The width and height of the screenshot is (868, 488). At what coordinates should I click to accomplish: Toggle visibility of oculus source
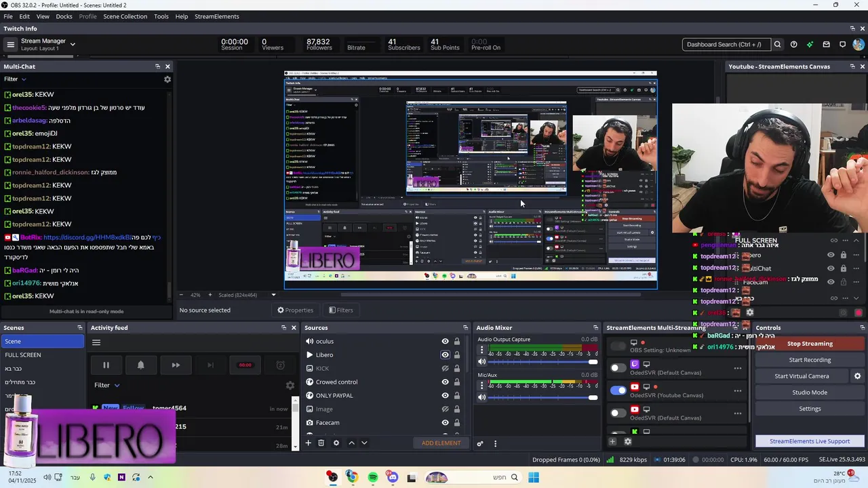pyautogui.click(x=445, y=342)
